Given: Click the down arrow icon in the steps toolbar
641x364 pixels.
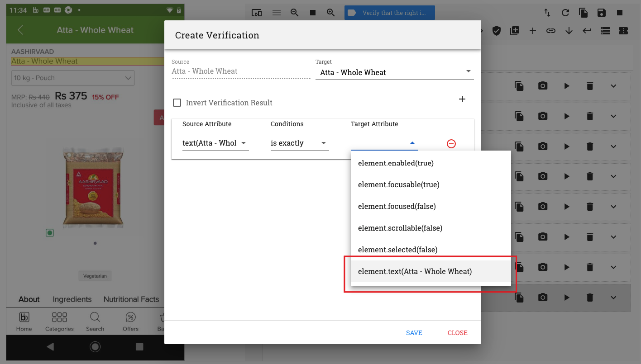Looking at the screenshot, I should coord(569,31).
